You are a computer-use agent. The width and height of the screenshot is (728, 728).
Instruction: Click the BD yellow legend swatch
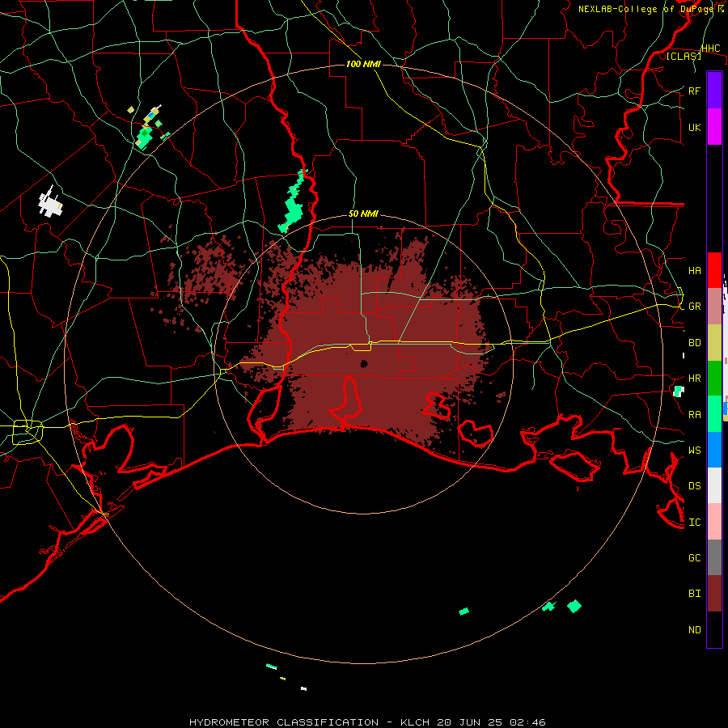coord(714,342)
